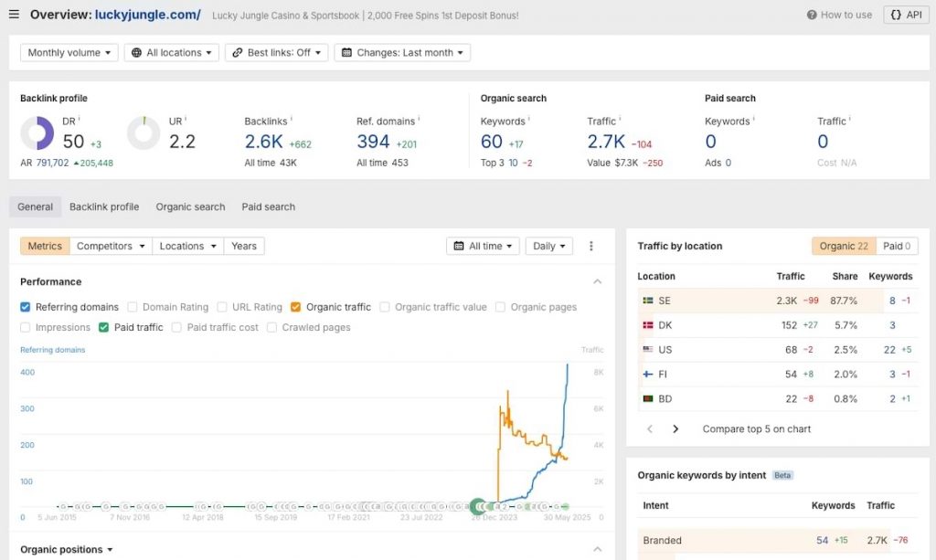
Task: Check the Paid traffic cost checkbox
Action: click(x=176, y=327)
